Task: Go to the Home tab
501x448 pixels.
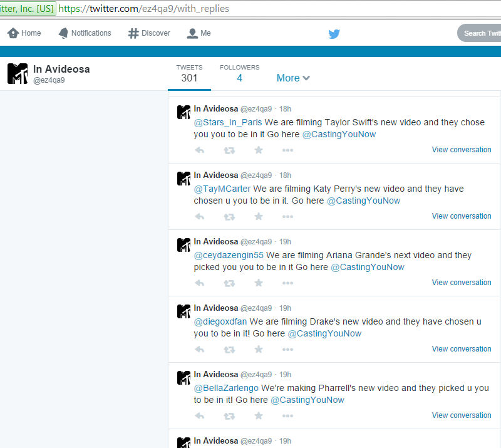Action: (x=24, y=33)
